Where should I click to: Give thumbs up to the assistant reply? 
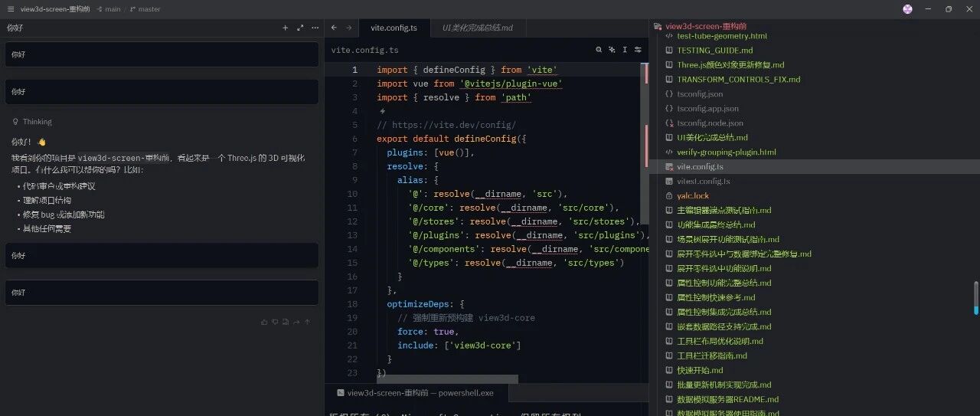tap(264, 322)
